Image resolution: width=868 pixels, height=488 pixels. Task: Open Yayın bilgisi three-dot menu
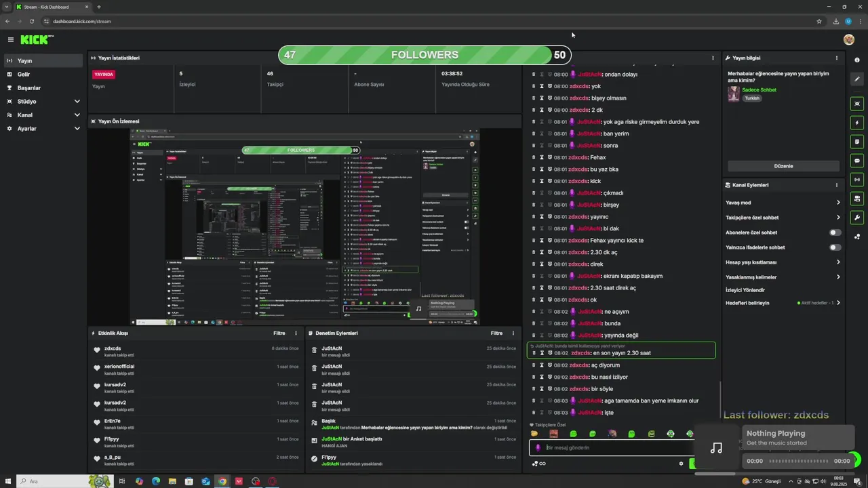pyautogui.click(x=837, y=58)
